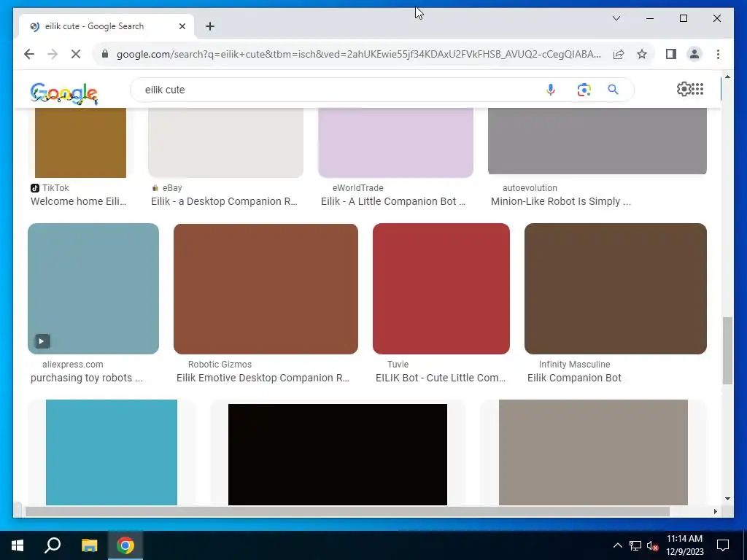Open the Google apps grid
The image size is (747, 560).
tap(697, 89)
